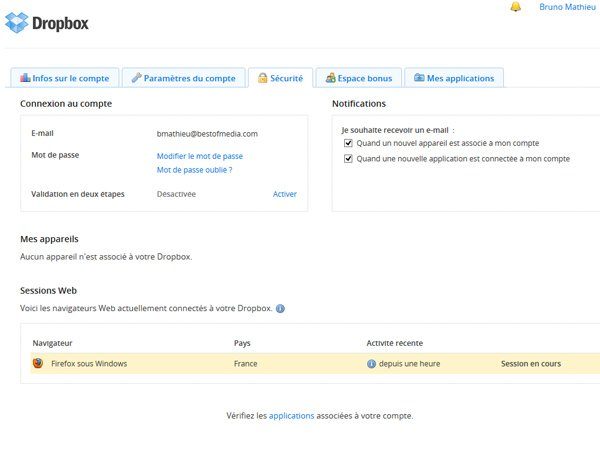Toggle new application email notification checkbox

coord(348,158)
